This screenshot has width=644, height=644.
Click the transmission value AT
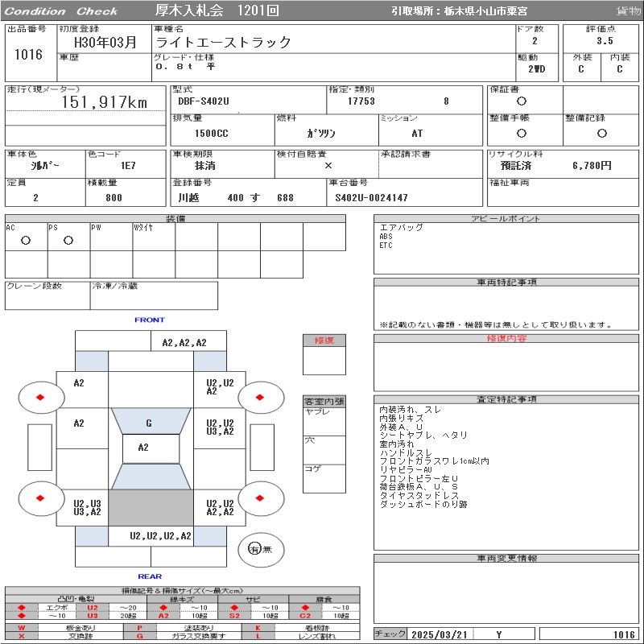(x=417, y=133)
